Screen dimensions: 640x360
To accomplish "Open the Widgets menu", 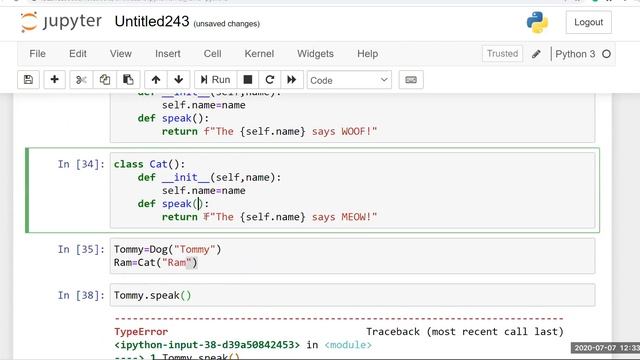I will (x=315, y=54).
